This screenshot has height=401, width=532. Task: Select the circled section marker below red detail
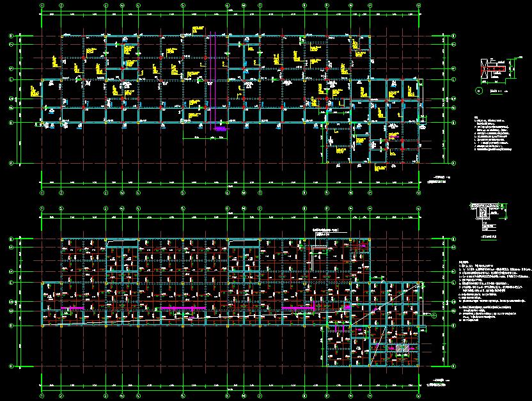(480, 91)
